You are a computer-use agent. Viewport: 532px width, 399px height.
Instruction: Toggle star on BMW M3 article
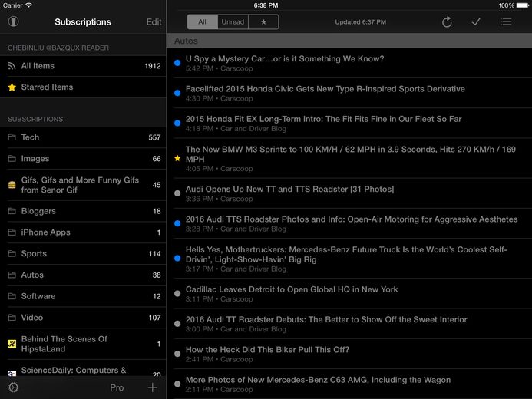177,158
